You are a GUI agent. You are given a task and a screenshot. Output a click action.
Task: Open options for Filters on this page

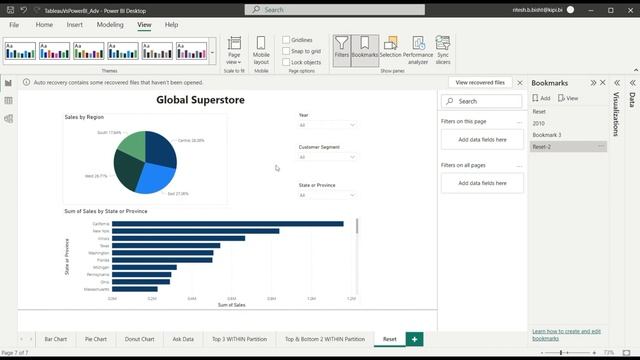click(x=519, y=122)
